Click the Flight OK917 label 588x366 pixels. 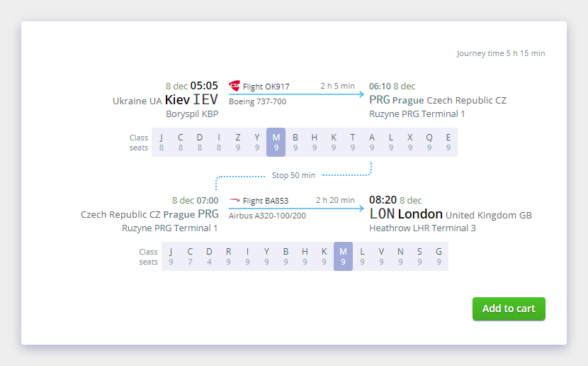(266, 87)
